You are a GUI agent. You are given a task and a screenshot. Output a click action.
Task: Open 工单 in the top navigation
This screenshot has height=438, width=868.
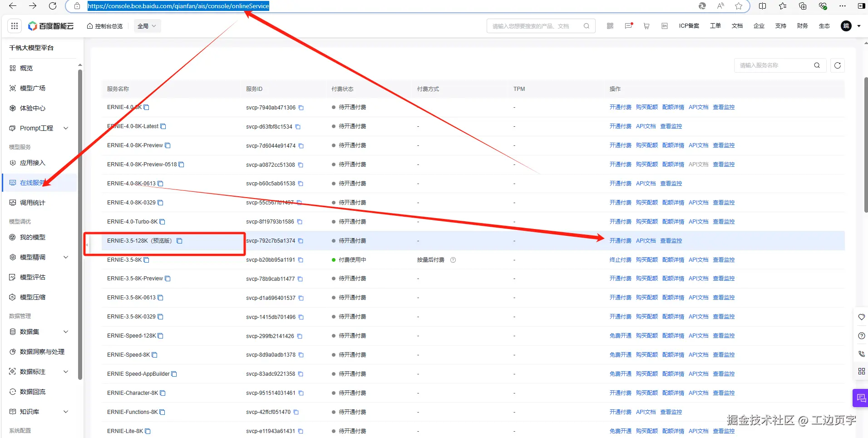[x=715, y=26]
